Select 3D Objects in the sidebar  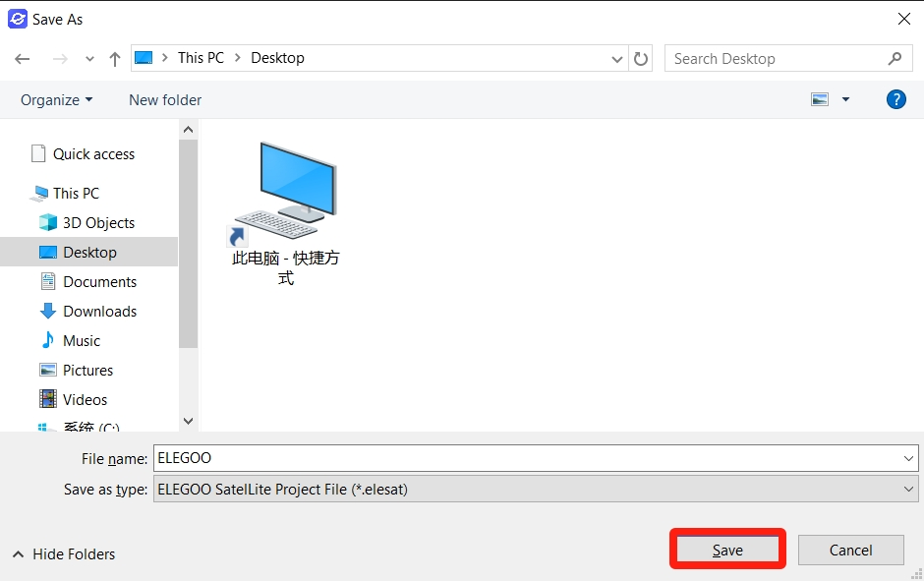(98, 223)
